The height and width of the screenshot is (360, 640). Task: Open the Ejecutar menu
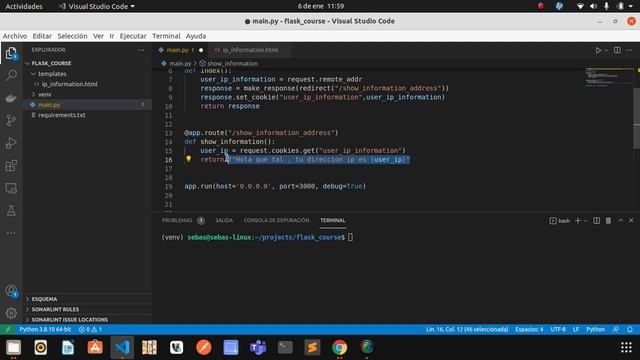click(133, 36)
